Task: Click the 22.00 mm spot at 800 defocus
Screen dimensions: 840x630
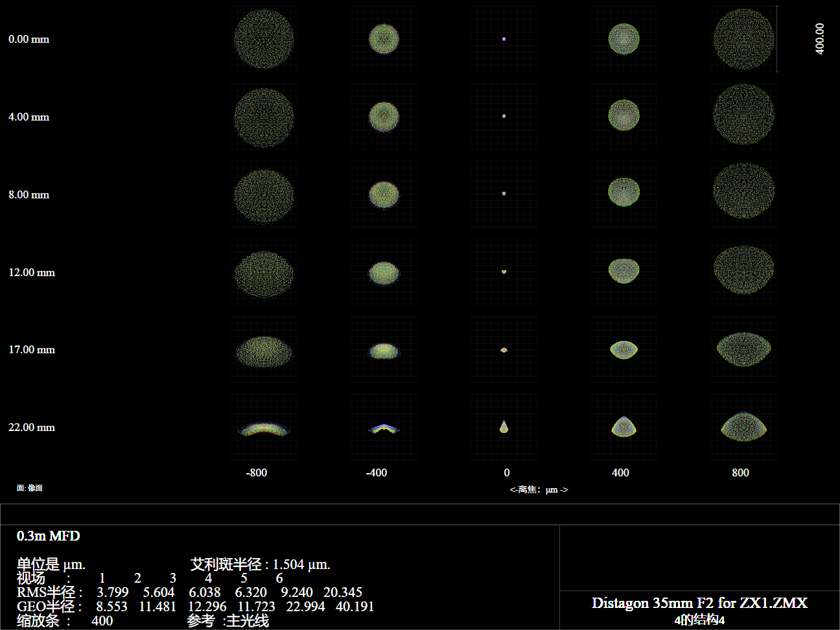Action: point(743,426)
